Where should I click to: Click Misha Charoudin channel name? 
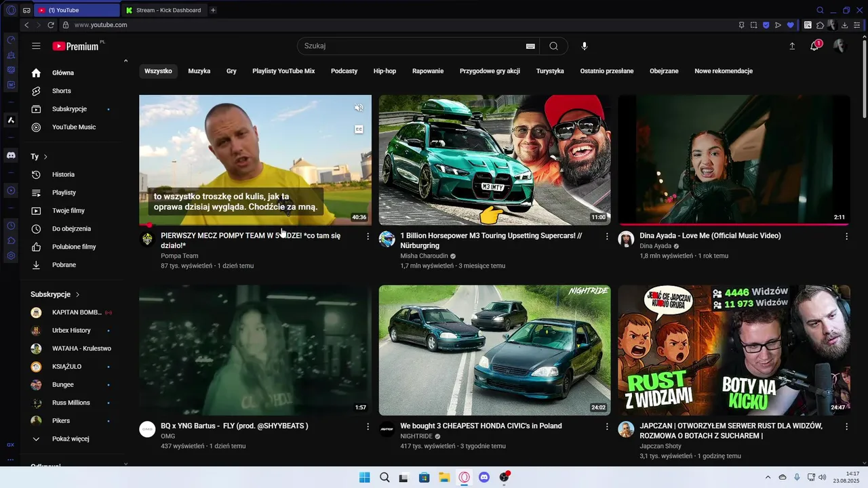pyautogui.click(x=424, y=256)
